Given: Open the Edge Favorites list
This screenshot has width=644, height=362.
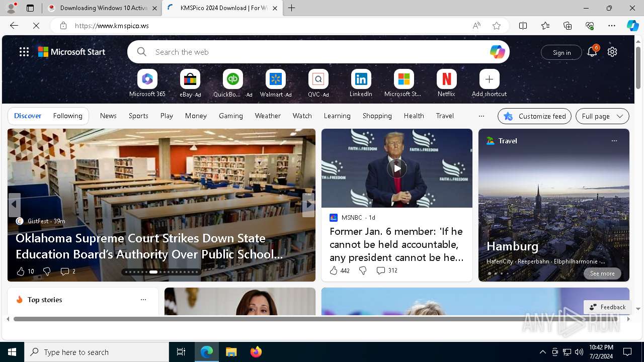Looking at the screenshot, I should pos(545,26).
